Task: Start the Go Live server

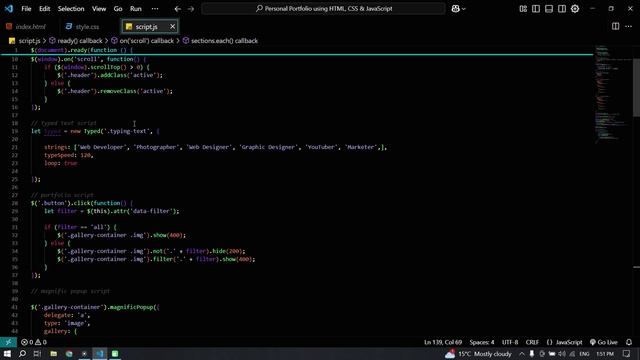Action: pyautogui.click(x=604, y=342)
